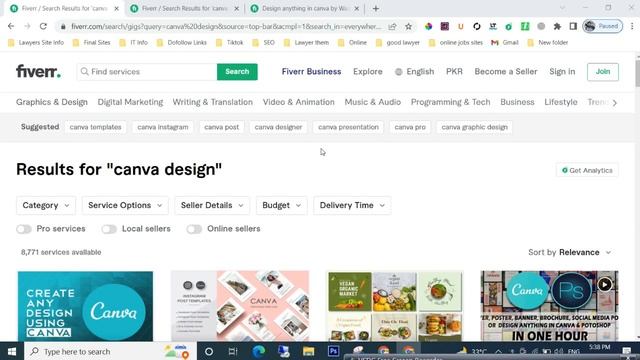The width and height of the screenshot is (640, 360).
Task: Open Graphics & Design category menu
Action: (x=52, y=102)
